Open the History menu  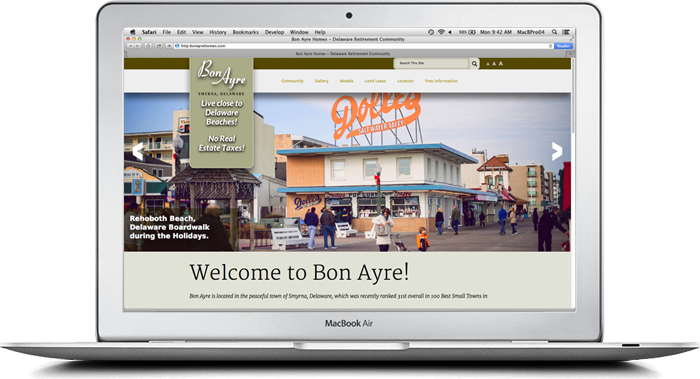[218, 32]
